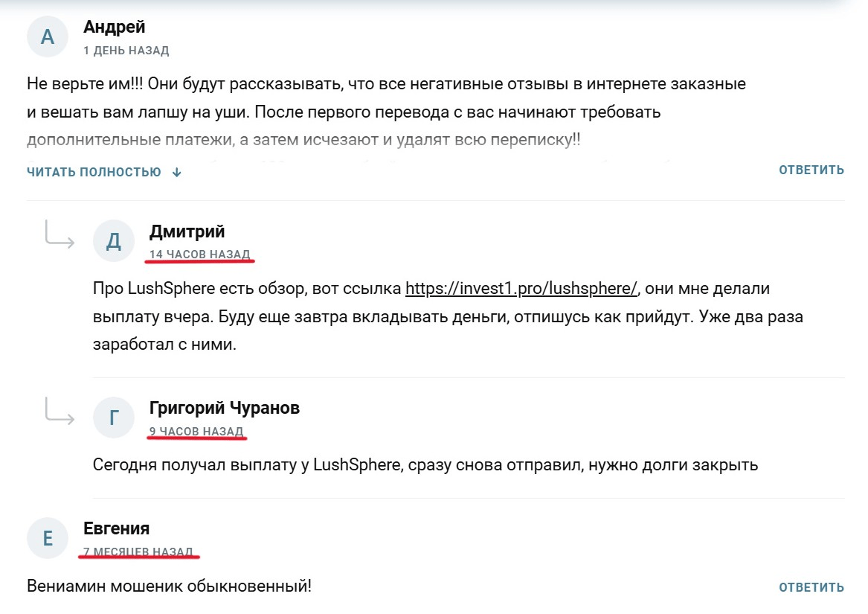Click the author name Евгения
The image size is (868, 614).
tap(117, 528)
